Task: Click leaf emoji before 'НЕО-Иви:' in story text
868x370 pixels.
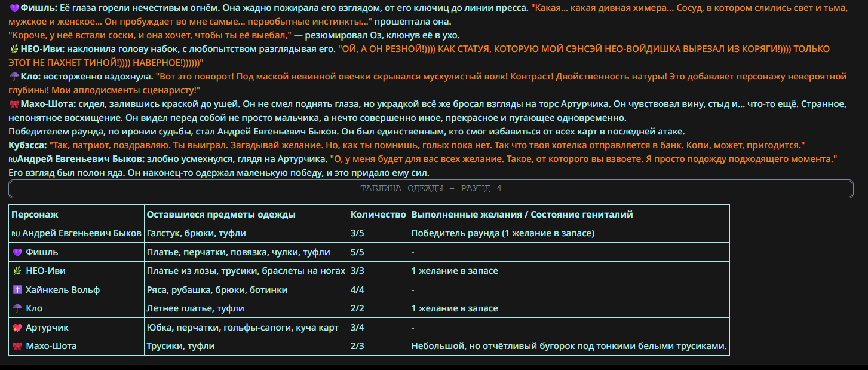Action: [13, 49]
